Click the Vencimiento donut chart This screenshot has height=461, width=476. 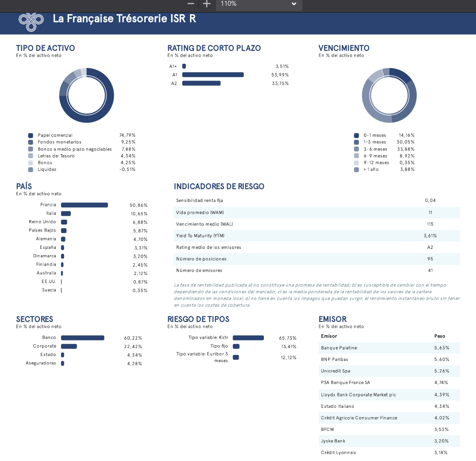pos(389,95)
